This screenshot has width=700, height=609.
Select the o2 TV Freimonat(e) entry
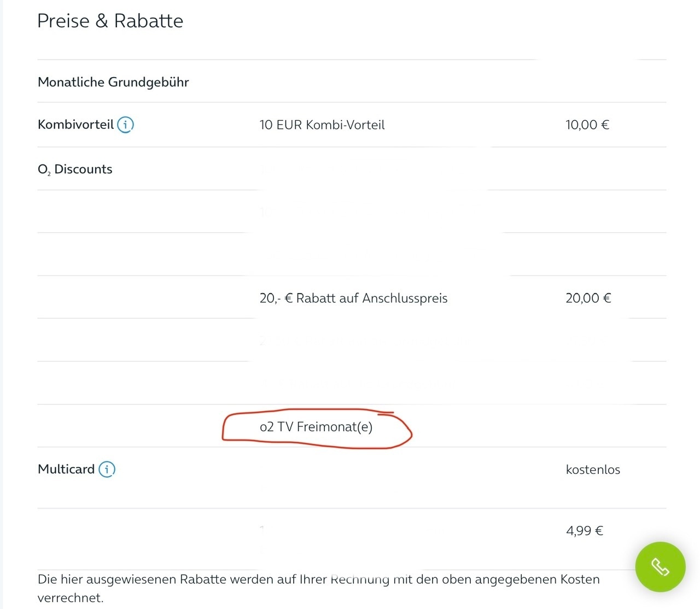click(x=316, y=427)
